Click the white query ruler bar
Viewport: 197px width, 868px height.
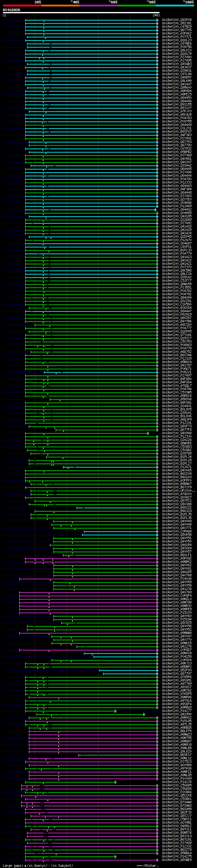[x=81, y=13]
